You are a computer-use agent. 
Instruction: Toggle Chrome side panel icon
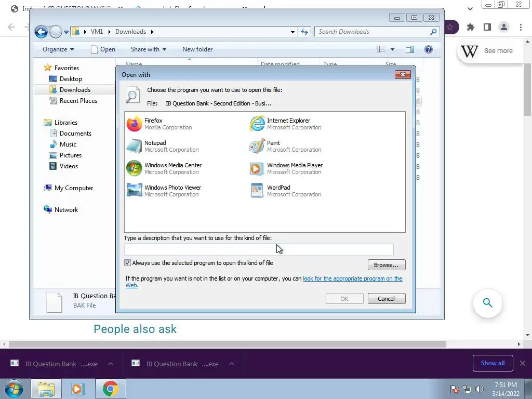click(487, 27)
